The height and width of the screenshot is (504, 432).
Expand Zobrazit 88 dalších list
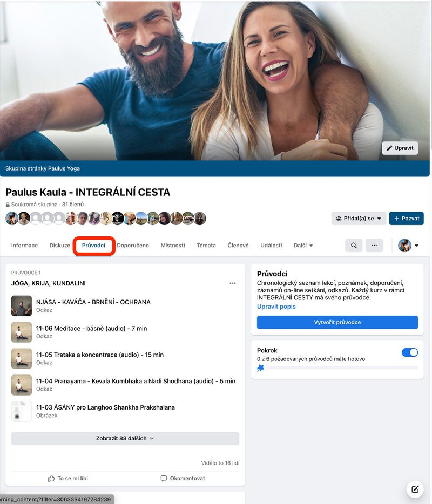[125, 438]
